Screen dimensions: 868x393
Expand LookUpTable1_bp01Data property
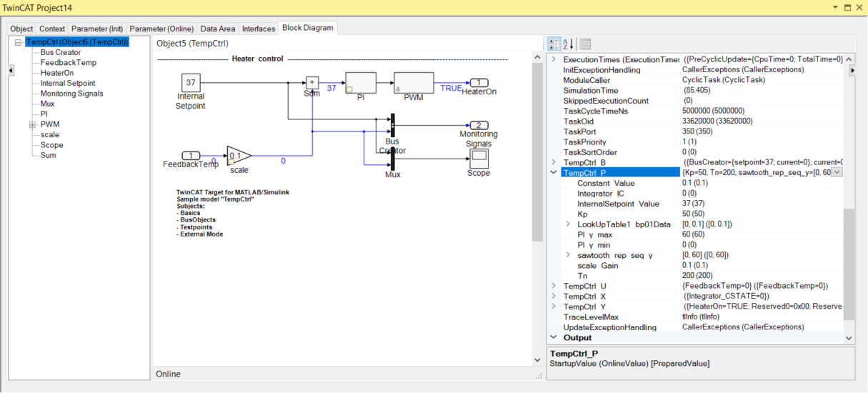(568, 224)
